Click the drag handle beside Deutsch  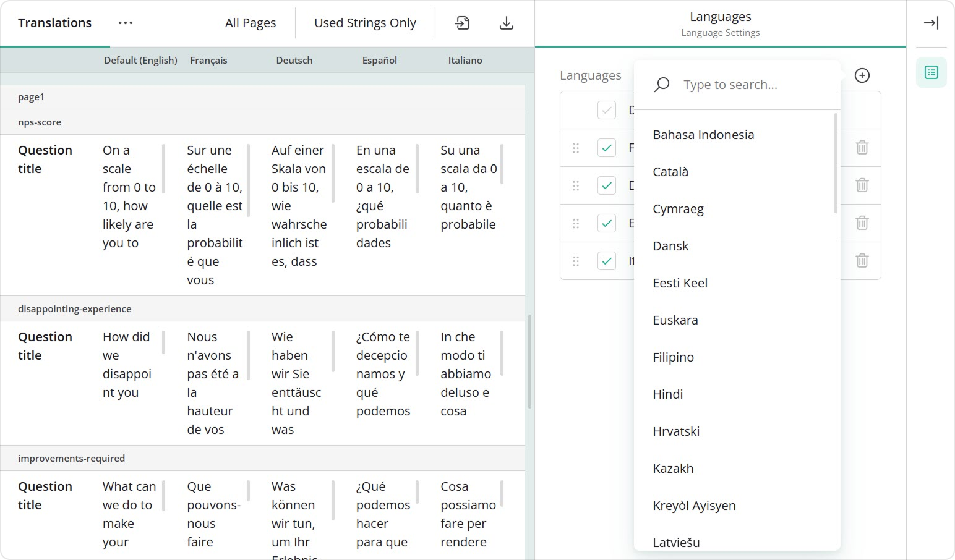pos(576,185)
